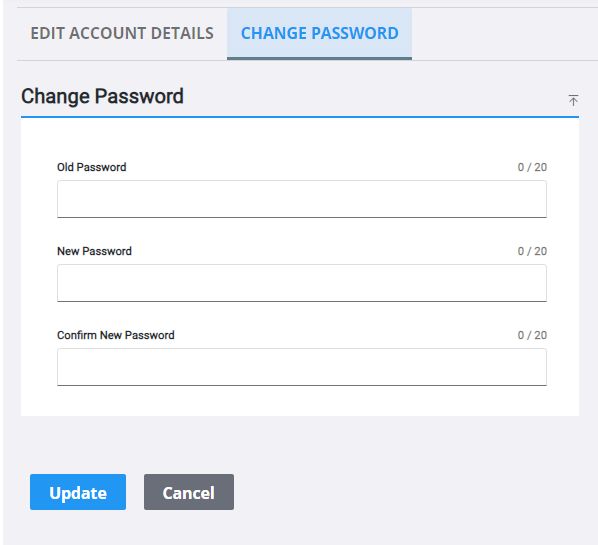
Task: Click the bottom border of the Confirm New Password box
Action: (x=302, y=385)
